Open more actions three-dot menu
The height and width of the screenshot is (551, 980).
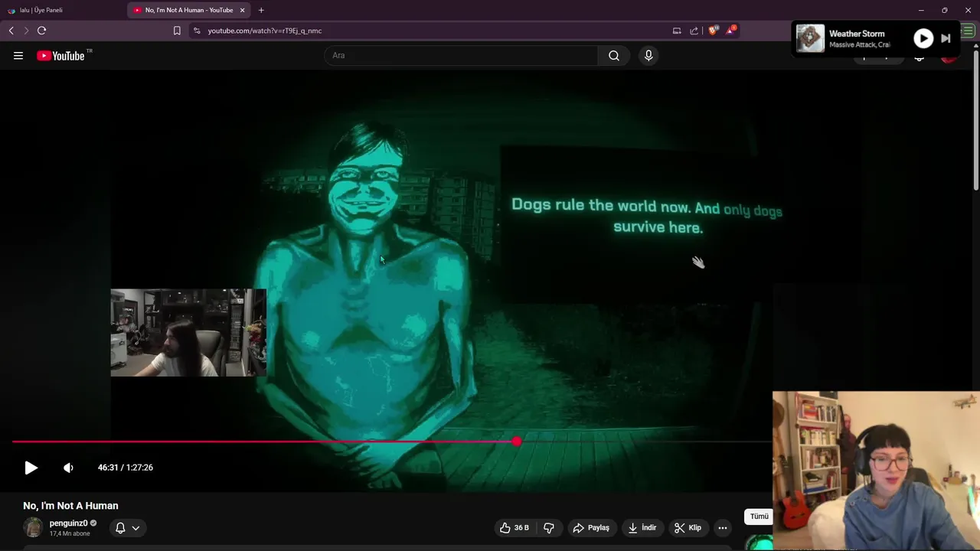[723, 527]
